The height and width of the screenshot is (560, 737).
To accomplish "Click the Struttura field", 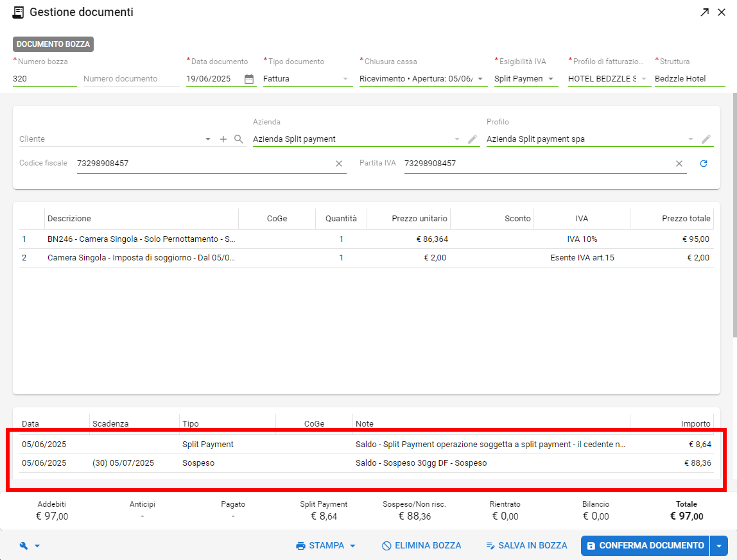I will click(x=689, y=79).
